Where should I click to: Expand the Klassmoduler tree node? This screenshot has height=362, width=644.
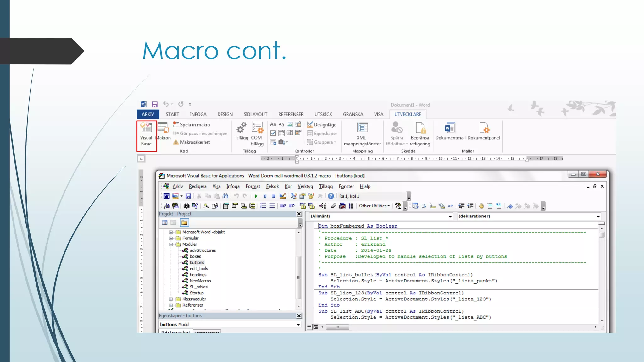point(171,299)
